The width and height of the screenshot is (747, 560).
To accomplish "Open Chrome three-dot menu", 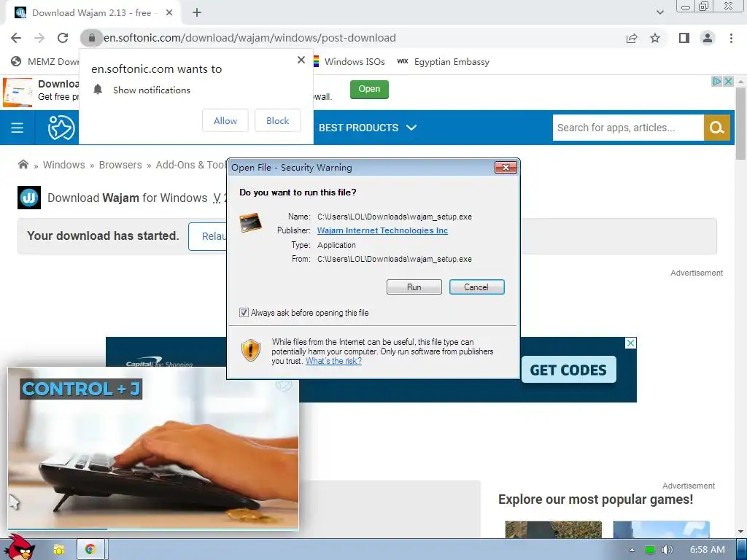I will [x=731, y=38].
